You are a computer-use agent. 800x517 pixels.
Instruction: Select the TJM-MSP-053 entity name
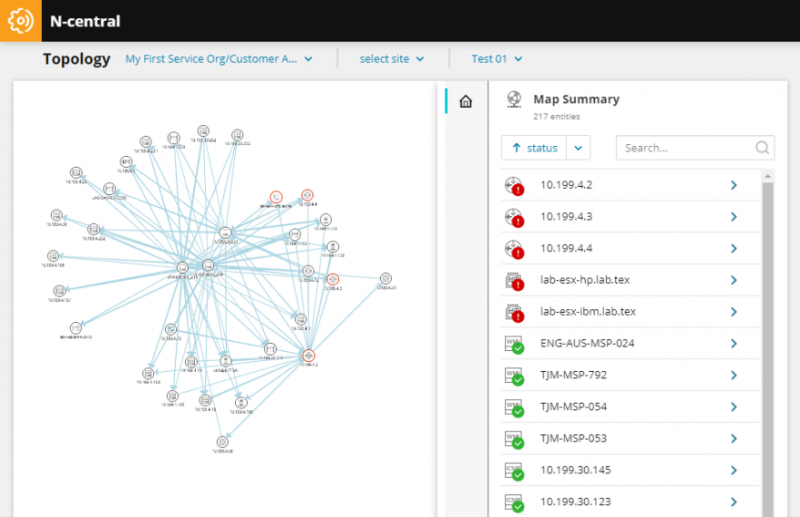click(x=573, y=438)
